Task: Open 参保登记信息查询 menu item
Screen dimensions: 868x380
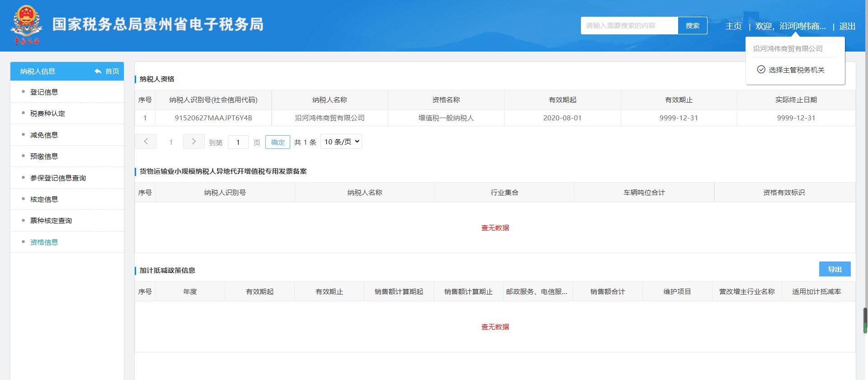Action: [58, 178]
